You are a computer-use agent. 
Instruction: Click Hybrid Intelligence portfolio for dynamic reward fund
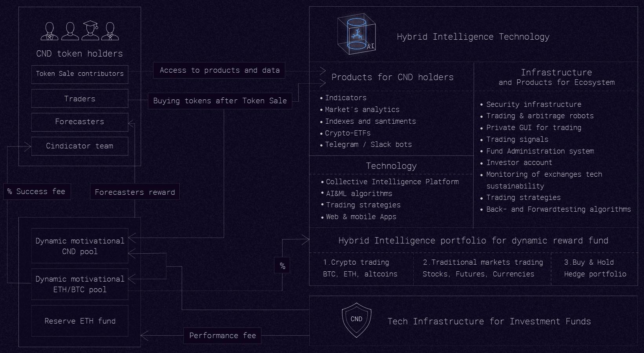tap(473, 240)
